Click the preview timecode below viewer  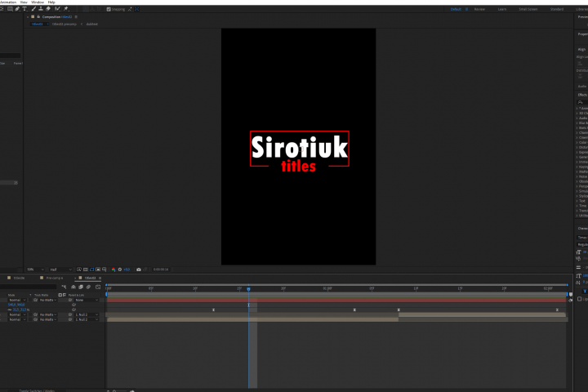[161, 269]
